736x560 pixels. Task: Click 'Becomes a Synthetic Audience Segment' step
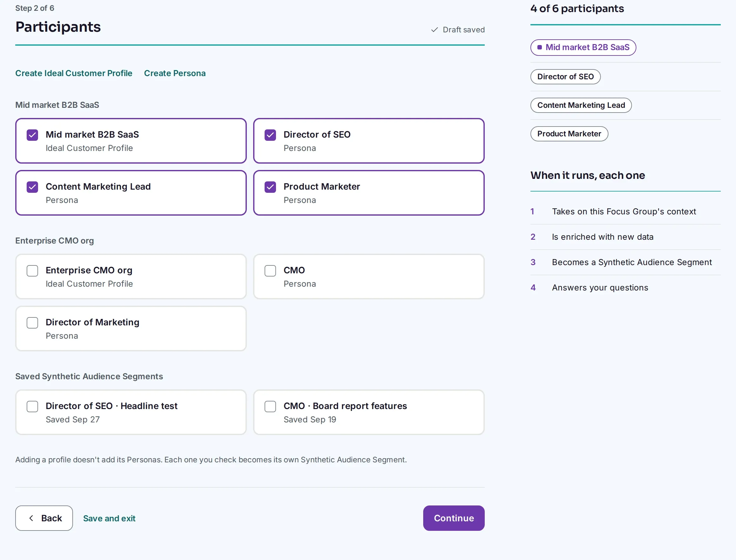point(632,262)
